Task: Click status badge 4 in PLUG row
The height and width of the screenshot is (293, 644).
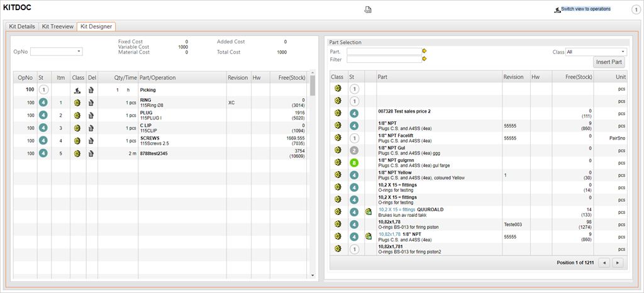Action: pos(43,115)
